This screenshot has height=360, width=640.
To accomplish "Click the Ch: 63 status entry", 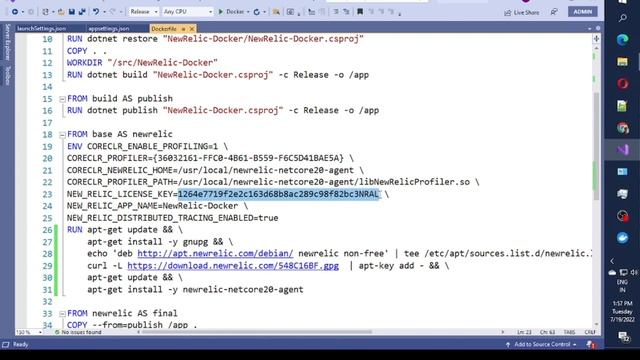I will coord(547,332).
